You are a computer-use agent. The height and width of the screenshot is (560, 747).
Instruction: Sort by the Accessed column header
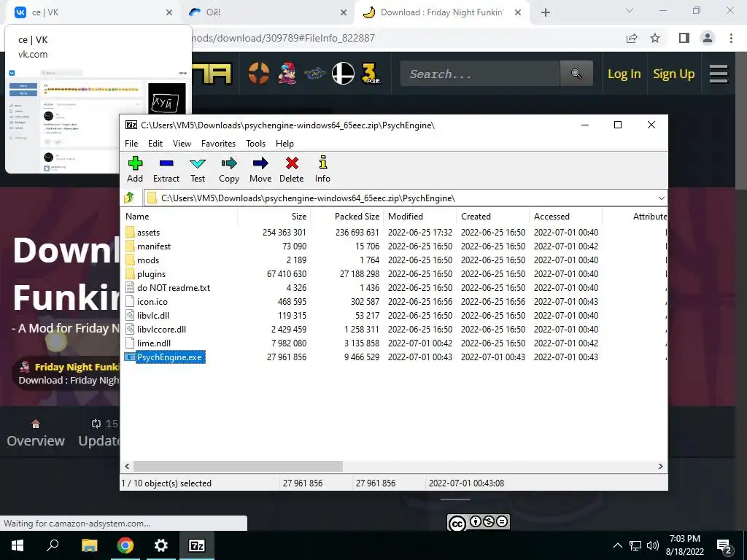(566, 216)
